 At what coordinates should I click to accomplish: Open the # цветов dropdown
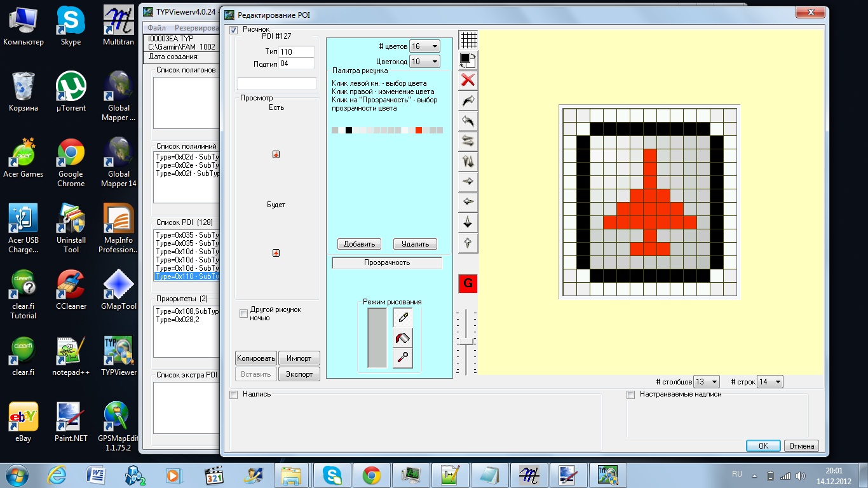[x=424, y=46]
